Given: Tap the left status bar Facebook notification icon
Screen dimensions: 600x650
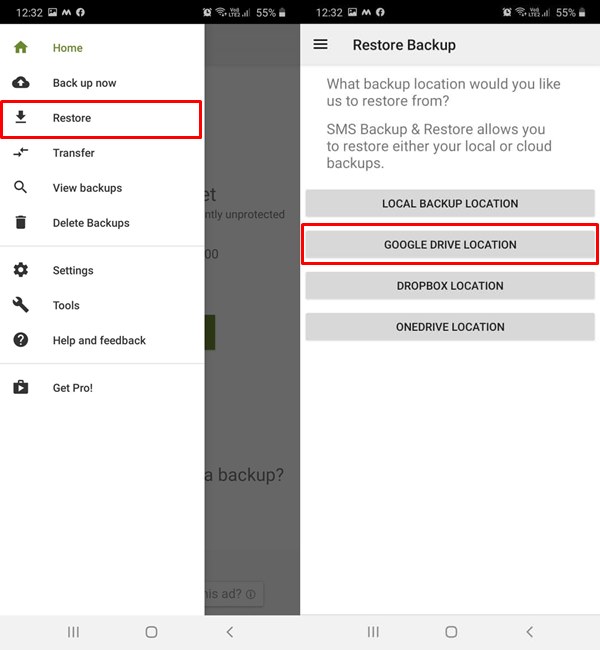Looking at the screenshot, I should pyautogui.click(x=80, y=12).
